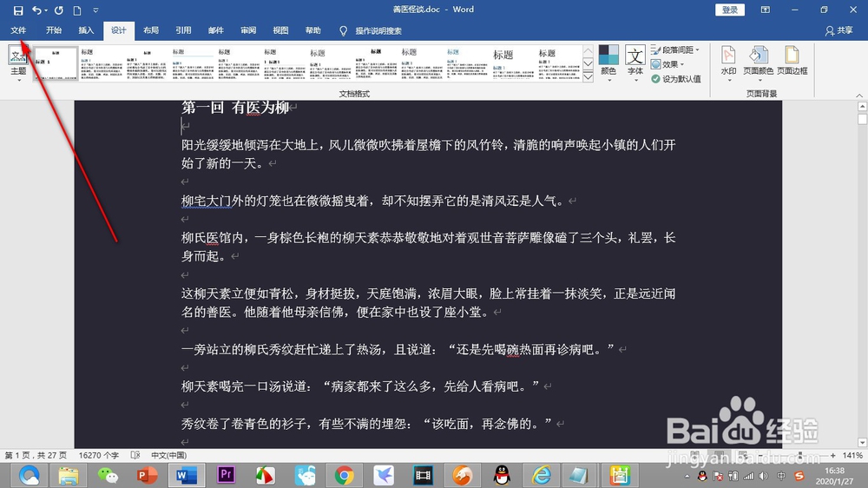Screen dimensions: 868x488
Task: Expand the document format style gallery
Action: (x=588, y=77)
